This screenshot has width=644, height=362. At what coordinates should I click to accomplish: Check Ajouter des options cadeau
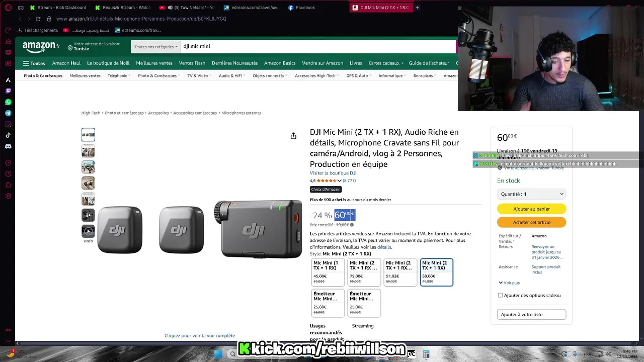[x=500, y=295]
